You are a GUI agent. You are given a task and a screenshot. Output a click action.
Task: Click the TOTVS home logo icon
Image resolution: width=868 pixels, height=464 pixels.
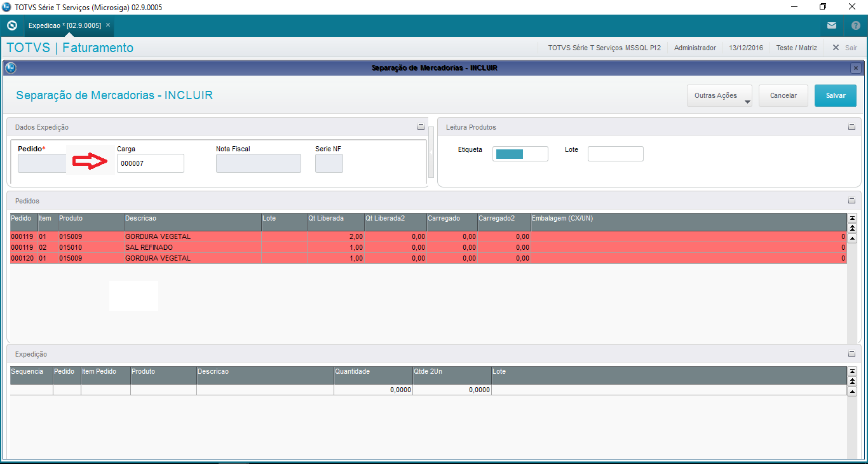[x=11, y=25]
